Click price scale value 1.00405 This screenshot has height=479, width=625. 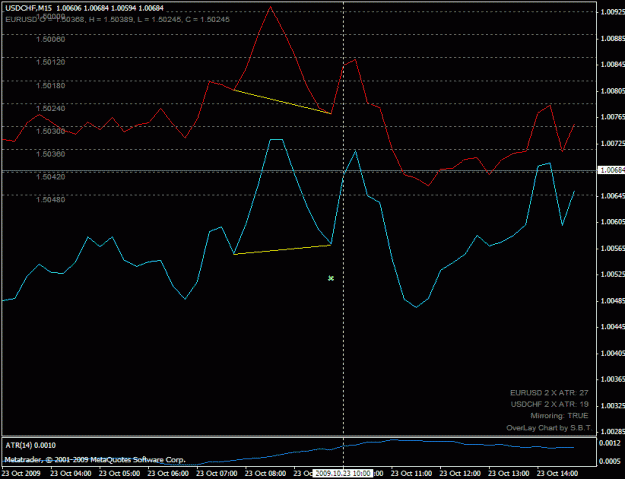612,353
